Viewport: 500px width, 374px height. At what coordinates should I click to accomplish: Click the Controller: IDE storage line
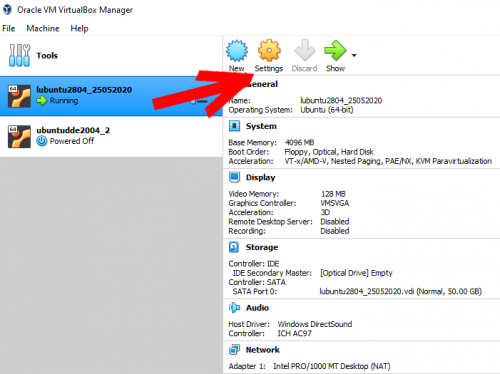pos(254,264)
